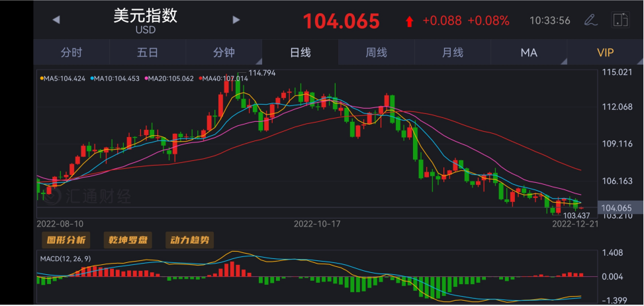This screenshot has width=644, height=306.
Task: Switch to 周线 weekly chart
Action: (376, 53)
